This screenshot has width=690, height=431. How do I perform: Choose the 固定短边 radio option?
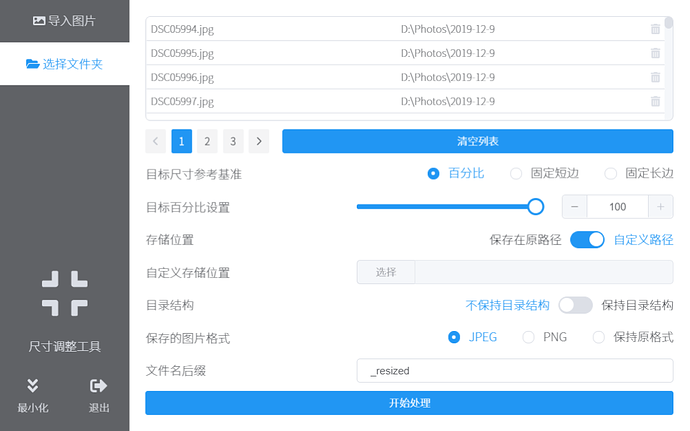click(x=516, y=173)
